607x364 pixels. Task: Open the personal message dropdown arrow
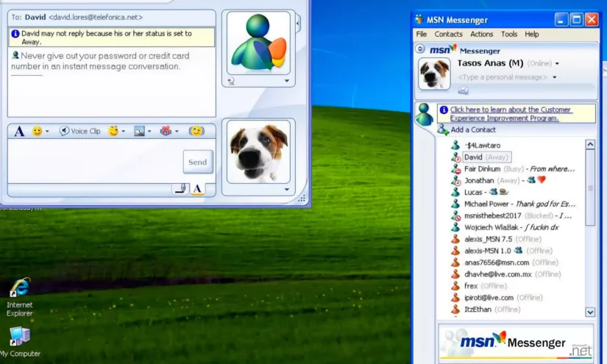click(554, 77)
